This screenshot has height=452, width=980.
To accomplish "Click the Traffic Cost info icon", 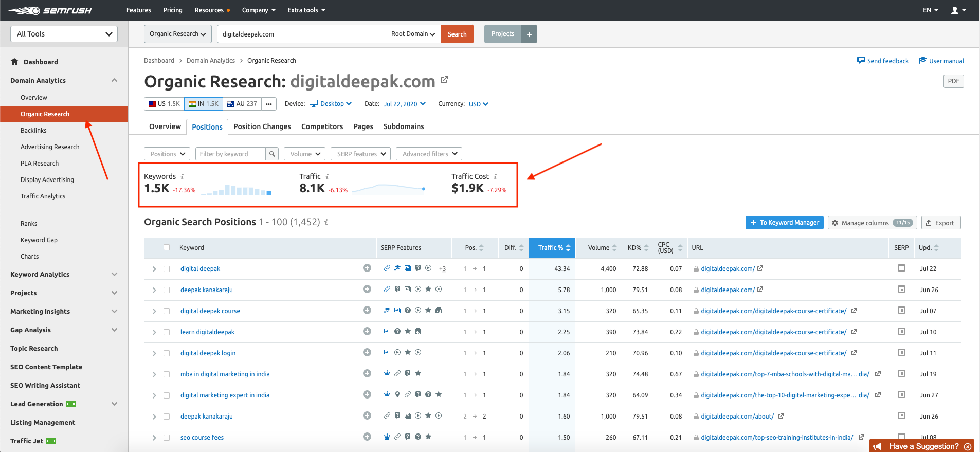I will point(495,176).
